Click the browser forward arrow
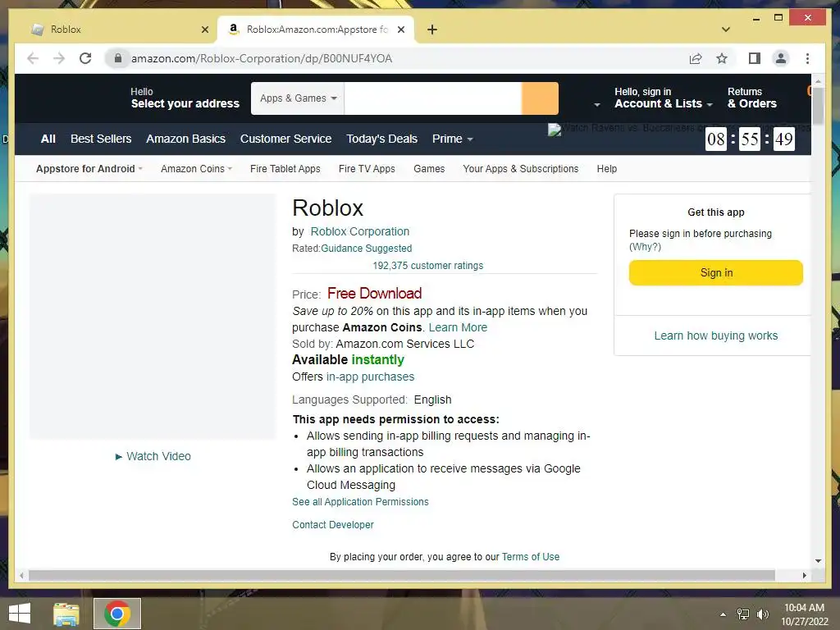The image size is (840, 630). click(x=59, y=58)
